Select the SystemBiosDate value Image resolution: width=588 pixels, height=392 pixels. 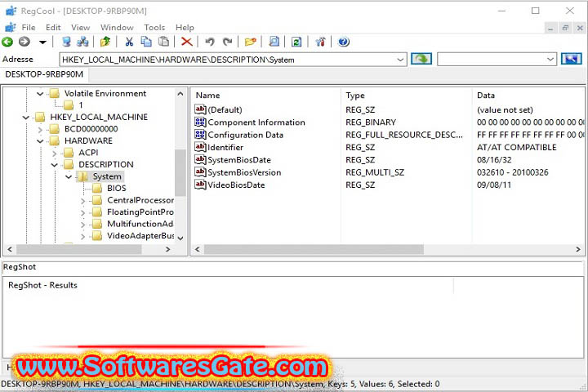pos(238,160)
